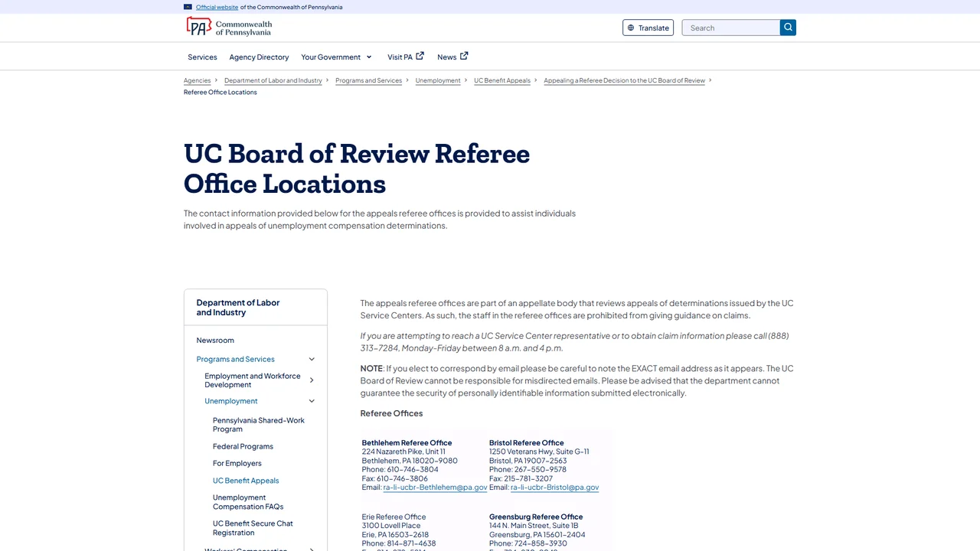
Task: Click the ra-li-ucbr-Bethlehem@pa.gov email link
Action: [435, 487]
